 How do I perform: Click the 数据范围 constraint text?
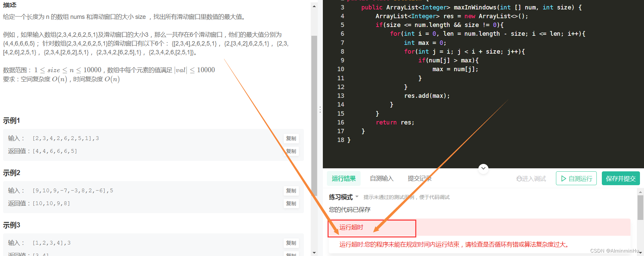click(x=109, y=70)
